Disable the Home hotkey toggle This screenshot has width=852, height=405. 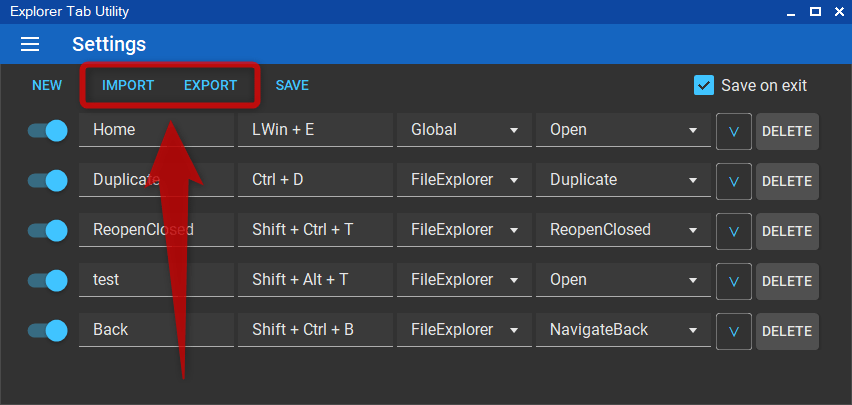pos(48,131)
